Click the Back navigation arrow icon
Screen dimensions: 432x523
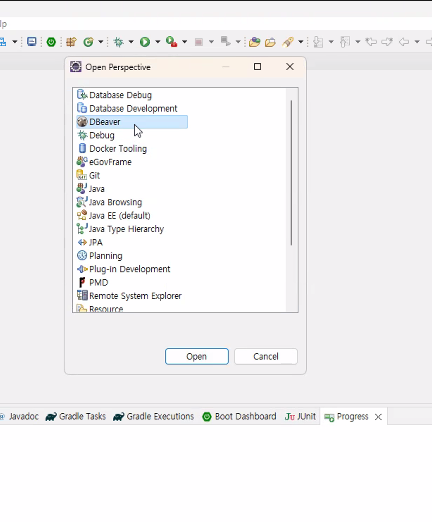pos(404,42)
